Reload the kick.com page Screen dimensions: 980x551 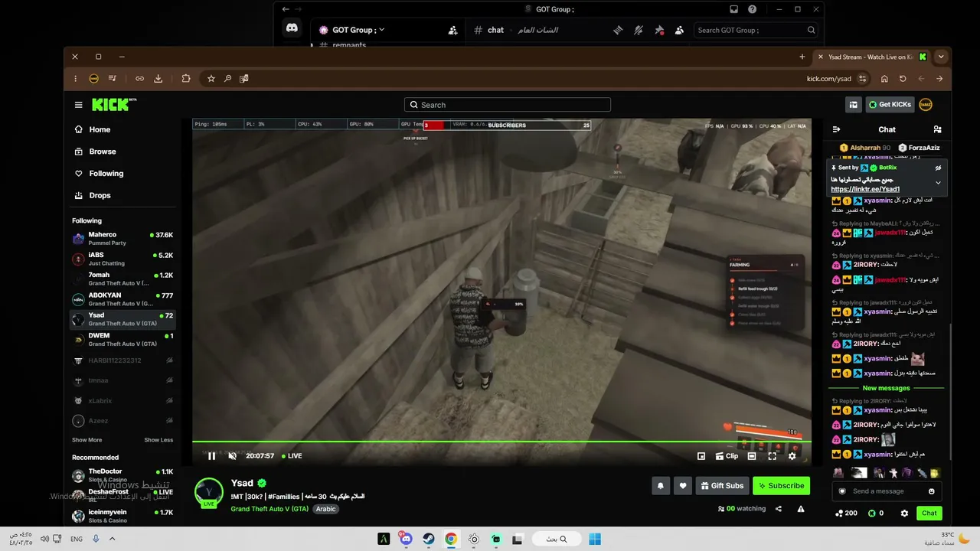pos(903,78)
